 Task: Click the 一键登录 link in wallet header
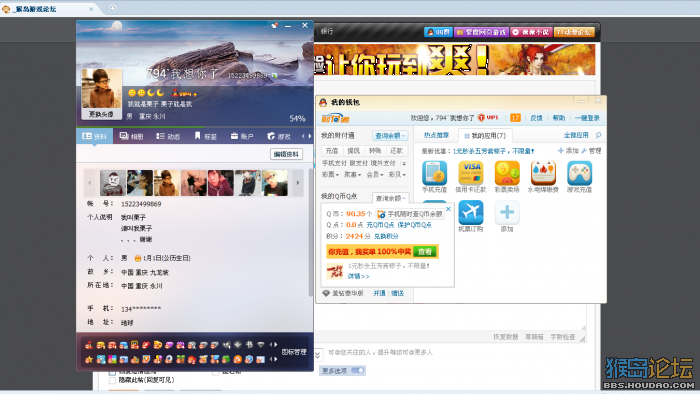pyautogui.click(x=587, y=118)
